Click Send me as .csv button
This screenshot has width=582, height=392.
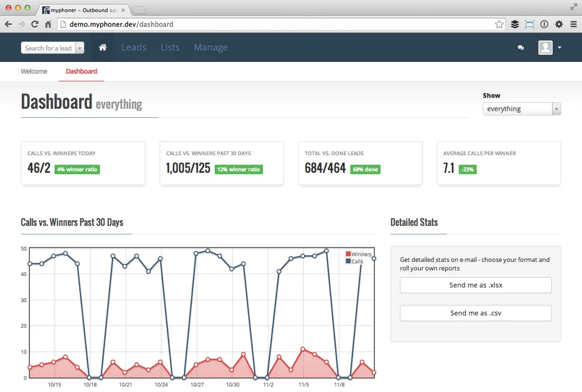click(475, 313)
